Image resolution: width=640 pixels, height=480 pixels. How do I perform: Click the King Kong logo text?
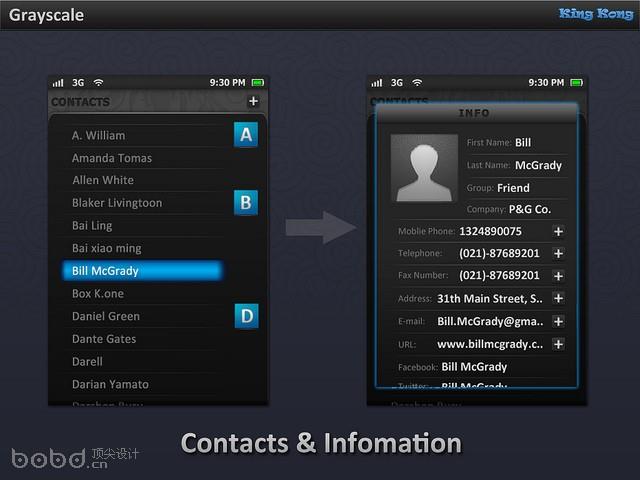click(595, 14)
